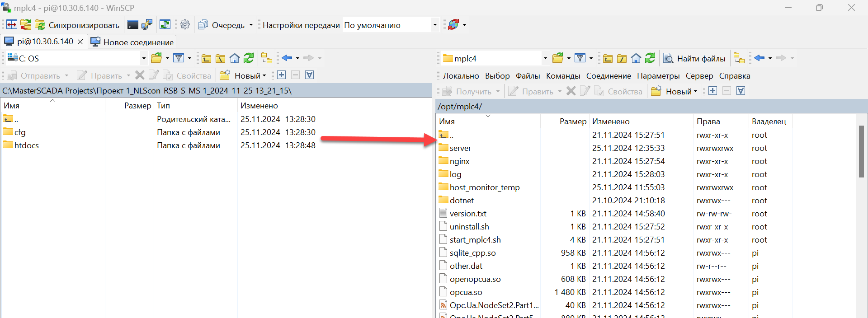Click the Очередь queue button

222,25
